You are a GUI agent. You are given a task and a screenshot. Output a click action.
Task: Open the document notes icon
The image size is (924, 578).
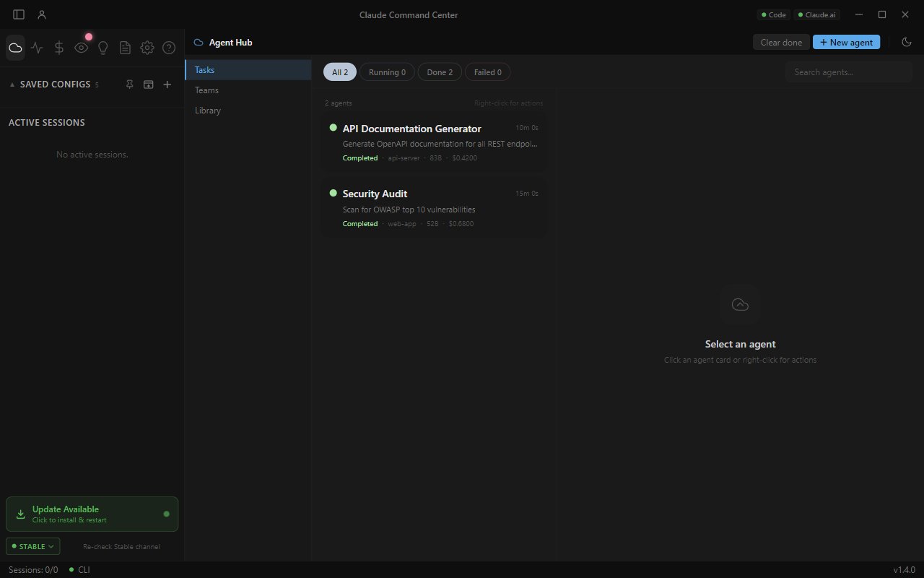click(125, 48)
